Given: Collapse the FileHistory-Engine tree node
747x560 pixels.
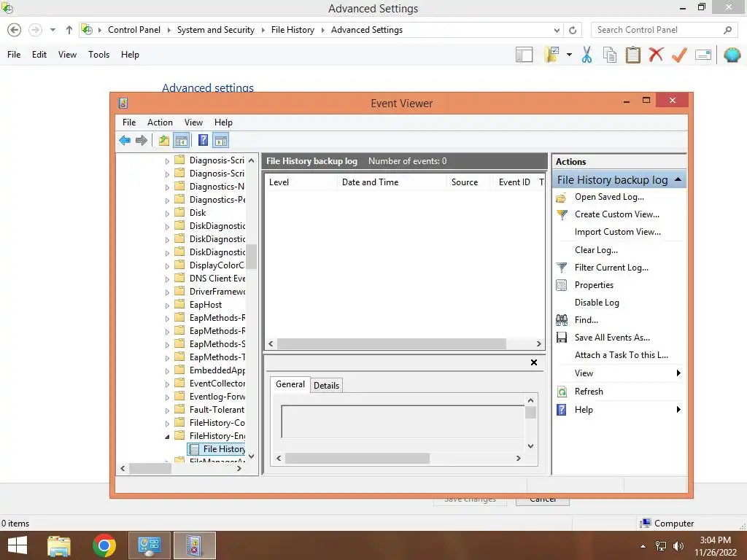Looking at the screenshot, I should point(167,437).
